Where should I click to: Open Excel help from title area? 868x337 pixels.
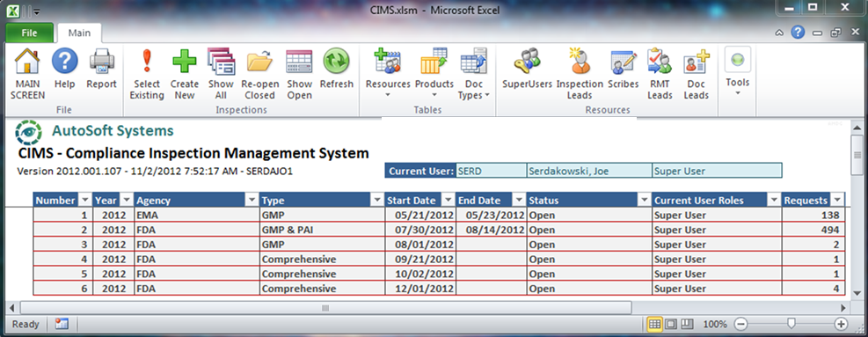click(x=797, y=33)
